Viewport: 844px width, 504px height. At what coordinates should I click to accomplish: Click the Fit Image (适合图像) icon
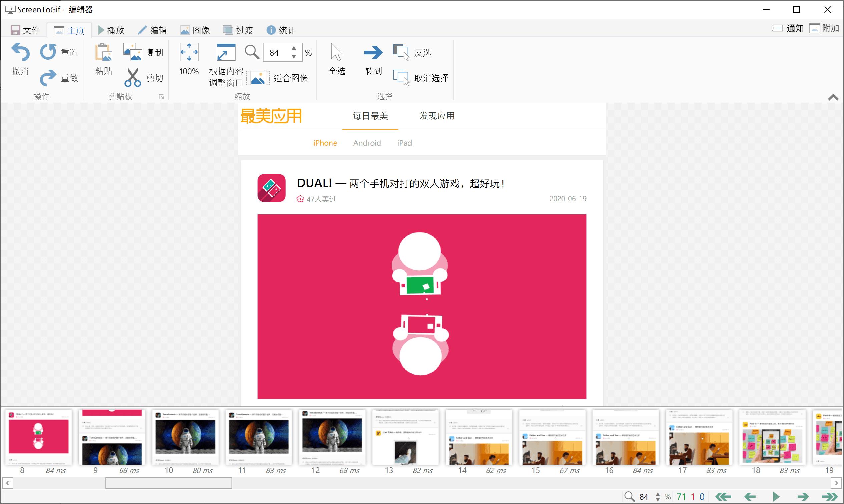click(258, 77)
